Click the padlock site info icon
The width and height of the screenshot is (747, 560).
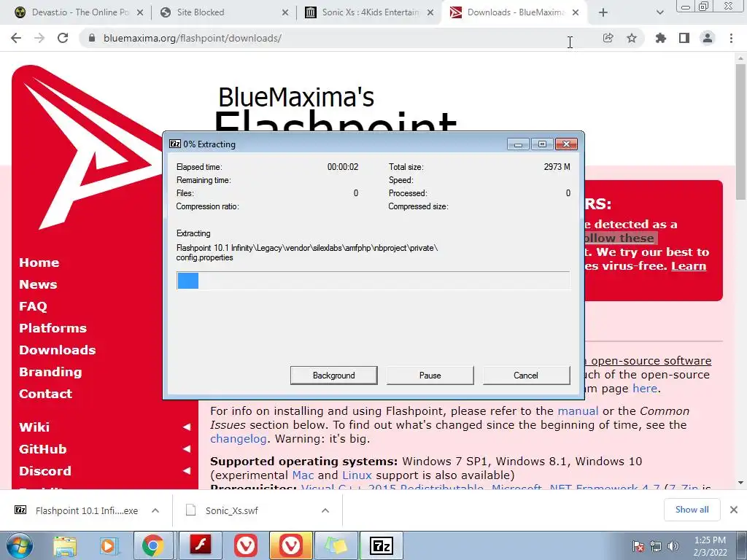[93, 38]
